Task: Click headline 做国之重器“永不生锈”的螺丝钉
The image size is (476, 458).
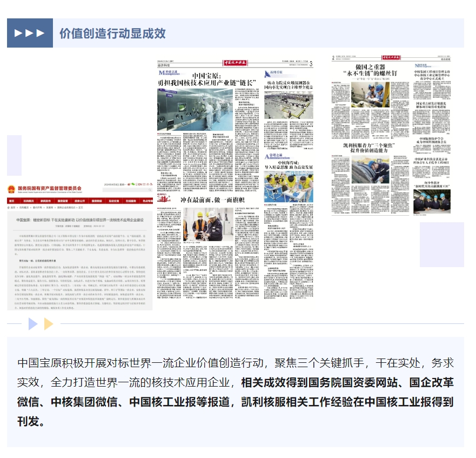Action: pos(370,70)
